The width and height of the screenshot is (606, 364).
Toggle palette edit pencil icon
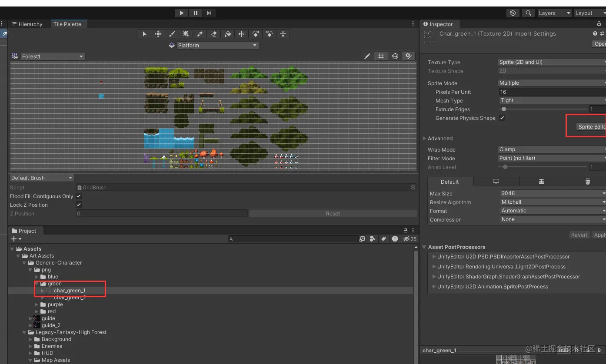click(367, 56)
